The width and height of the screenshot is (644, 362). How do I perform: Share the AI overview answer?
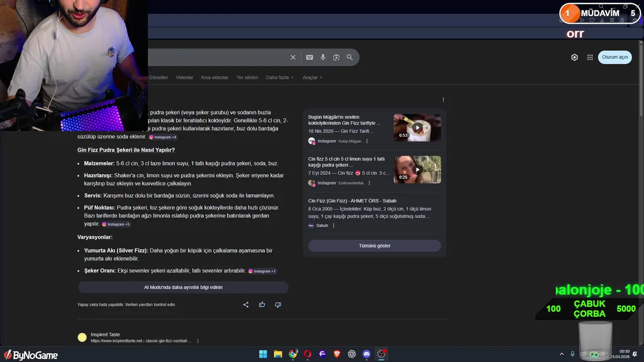click(x=246, y=305)
